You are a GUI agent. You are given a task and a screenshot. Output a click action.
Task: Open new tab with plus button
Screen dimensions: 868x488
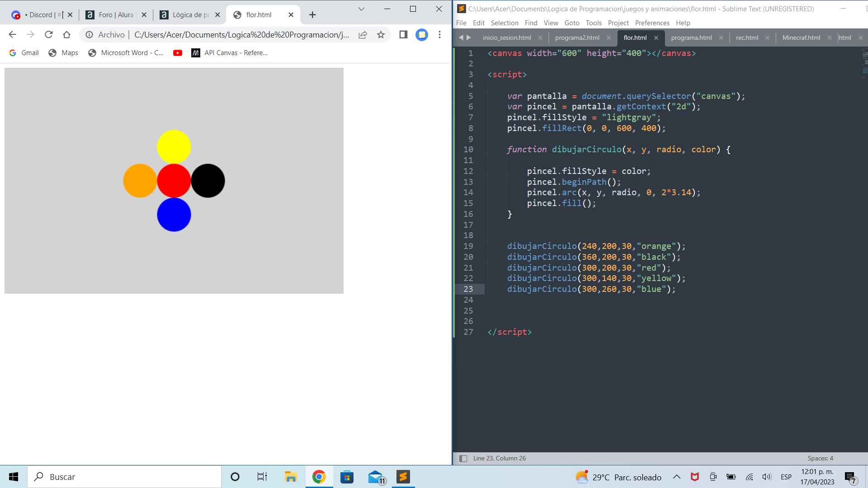click(312, 15)
